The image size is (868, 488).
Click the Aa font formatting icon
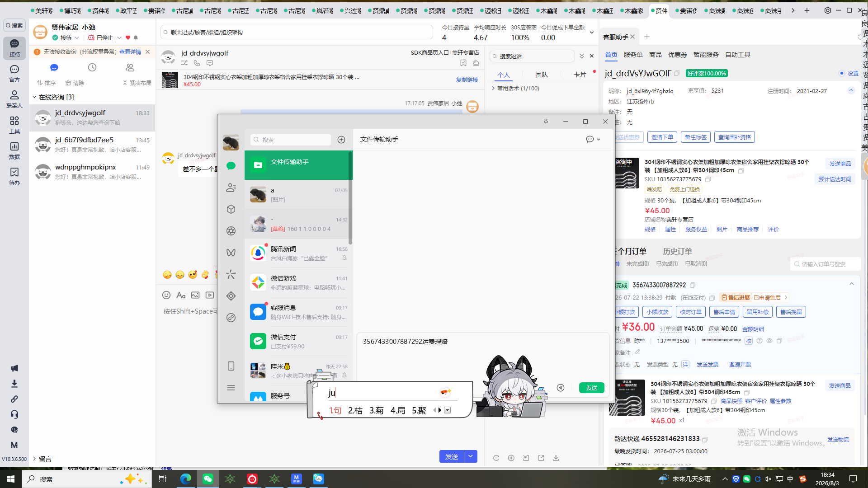click(x=181, y=295)
